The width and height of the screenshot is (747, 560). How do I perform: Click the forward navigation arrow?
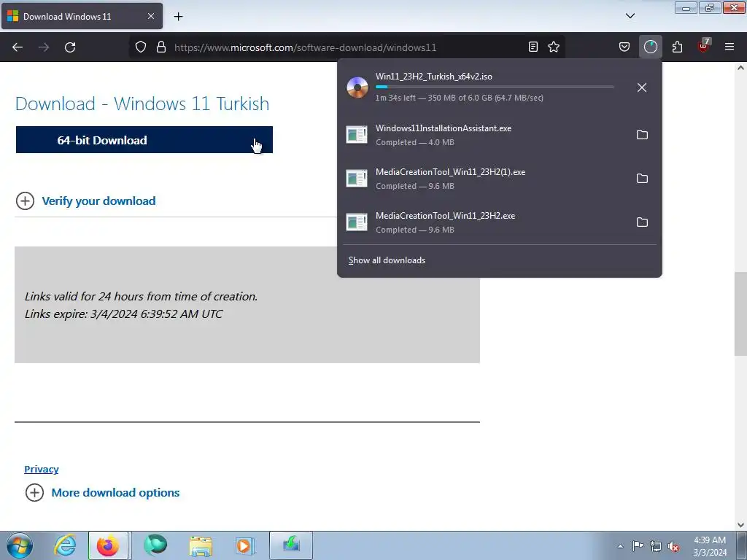44,47
